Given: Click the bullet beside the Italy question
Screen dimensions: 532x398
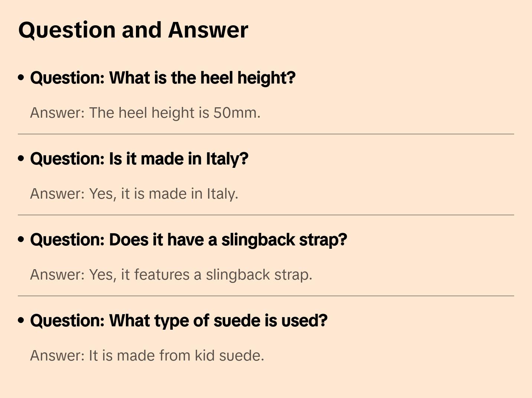Looking at the screenshot, I should click(21, 159).
